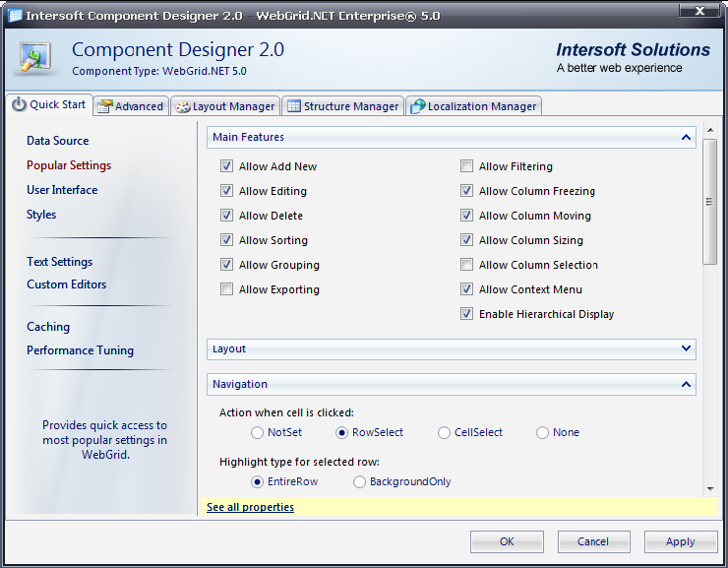
Task: Click scrollbar up arrow
Action: (710, 130)
